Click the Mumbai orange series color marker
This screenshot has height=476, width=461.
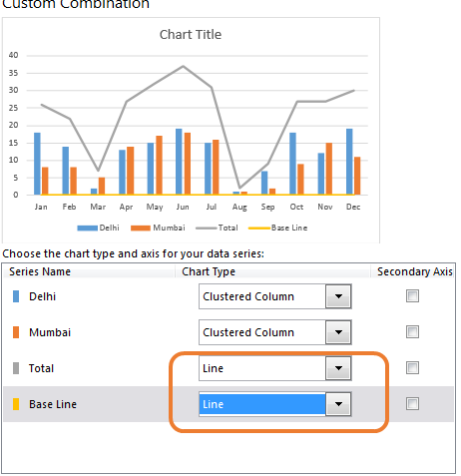[16, 332]
